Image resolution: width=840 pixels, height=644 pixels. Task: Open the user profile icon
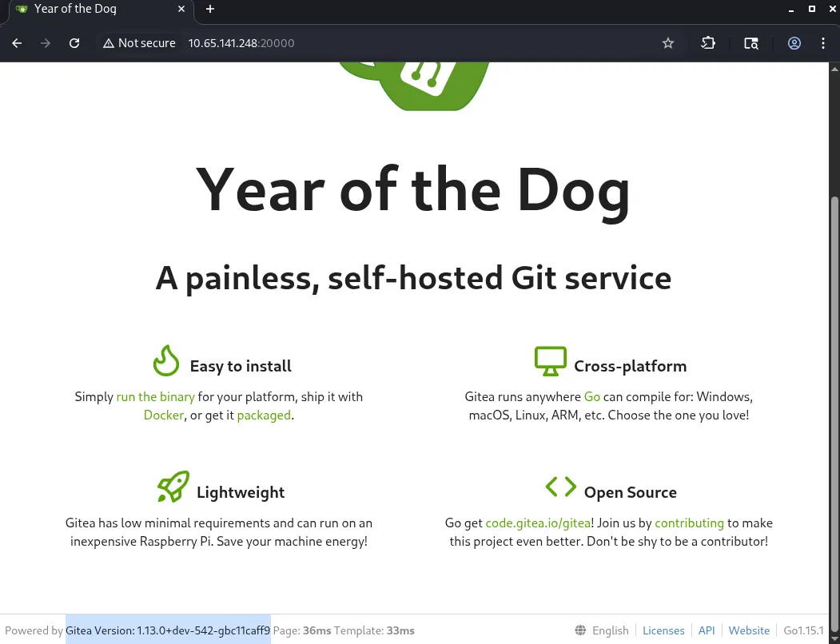pos(794,43)
